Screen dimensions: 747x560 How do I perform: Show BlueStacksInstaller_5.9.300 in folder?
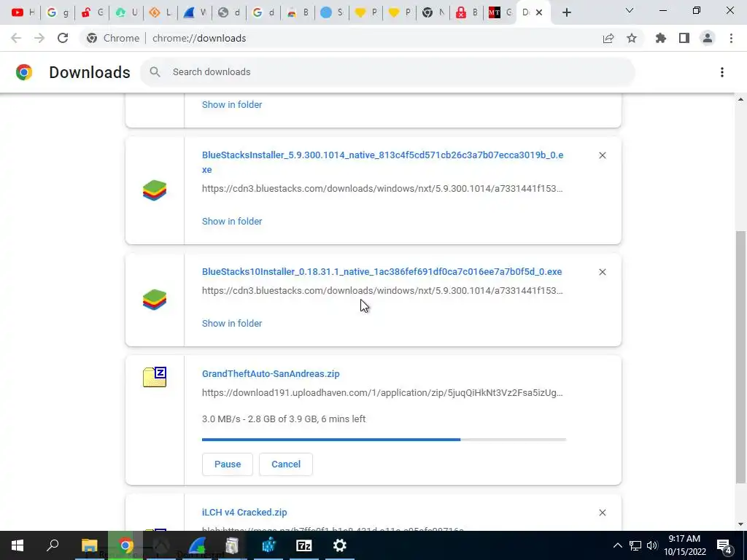[232, 222]
